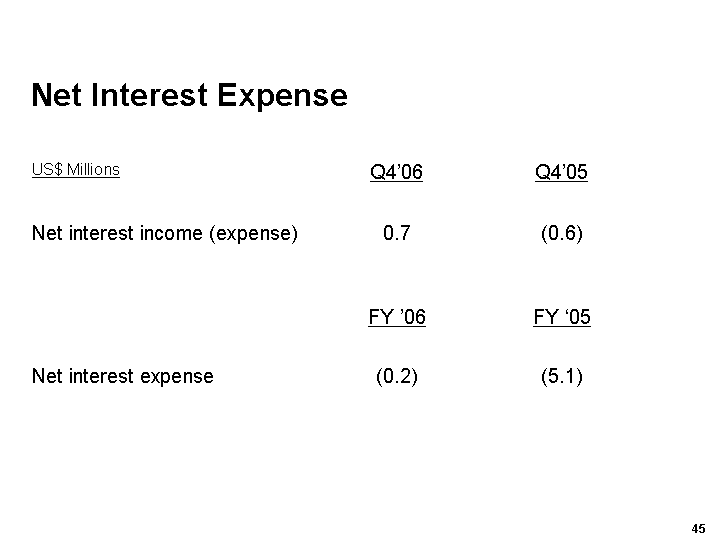Click the word "Net" in the bold slide title
Screen dimensions: 720x540
tap(55, 95)
